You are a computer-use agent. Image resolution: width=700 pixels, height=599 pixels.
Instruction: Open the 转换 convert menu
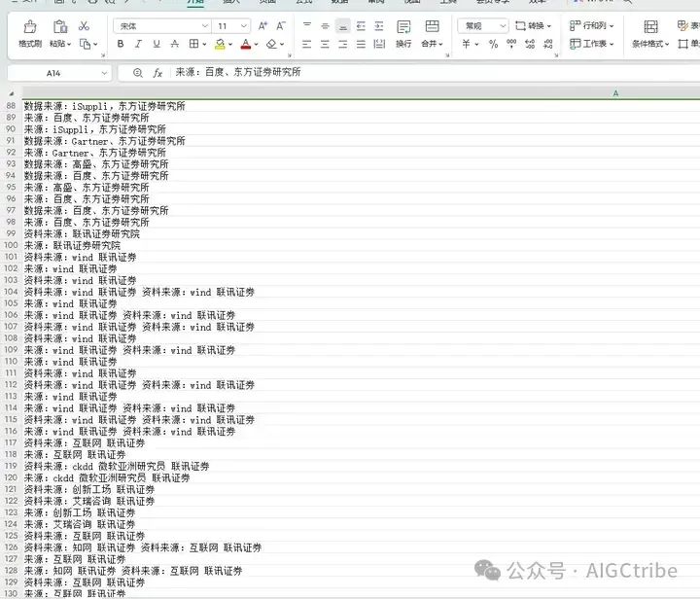pos(534,26)
